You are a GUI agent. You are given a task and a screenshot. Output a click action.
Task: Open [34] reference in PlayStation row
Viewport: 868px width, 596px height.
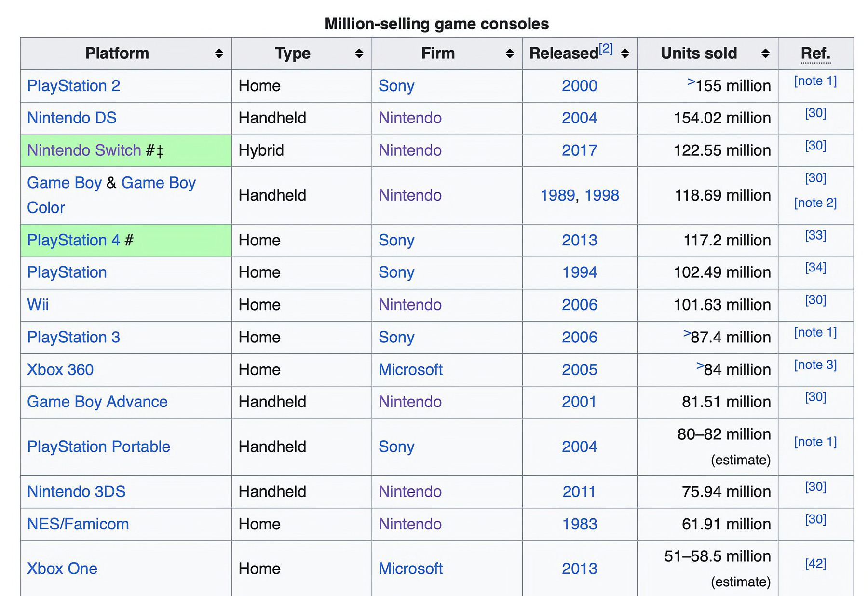click(815, 268)
